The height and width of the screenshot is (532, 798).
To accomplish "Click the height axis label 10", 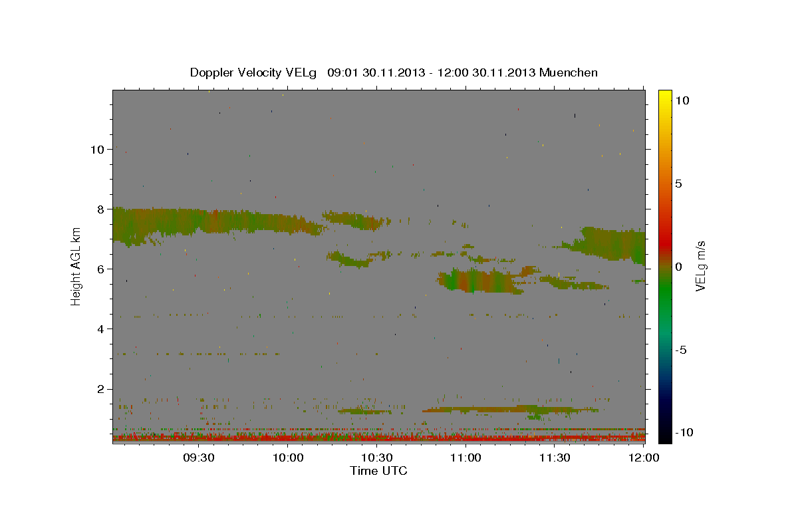I will [97, 149].
